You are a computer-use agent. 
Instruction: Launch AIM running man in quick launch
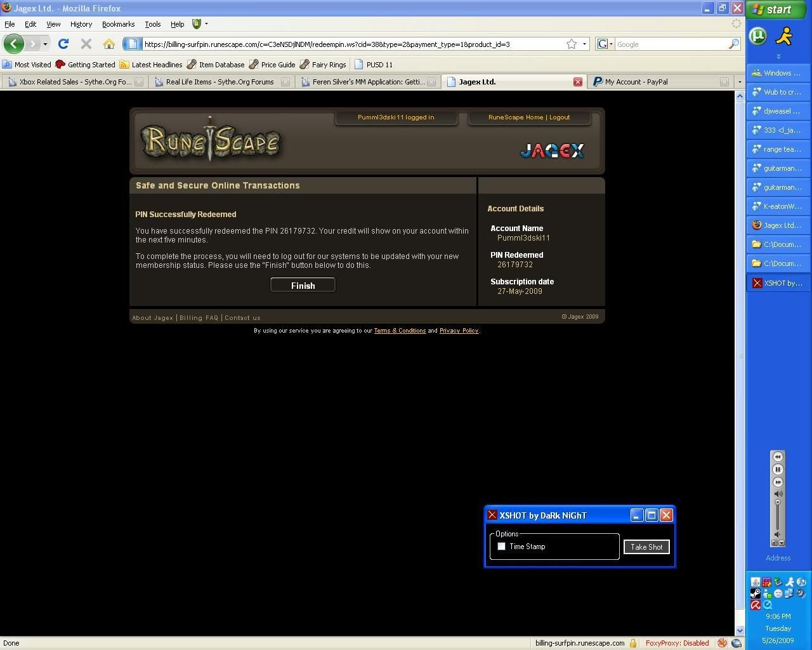pyautogui.click(x=785, y=36)
